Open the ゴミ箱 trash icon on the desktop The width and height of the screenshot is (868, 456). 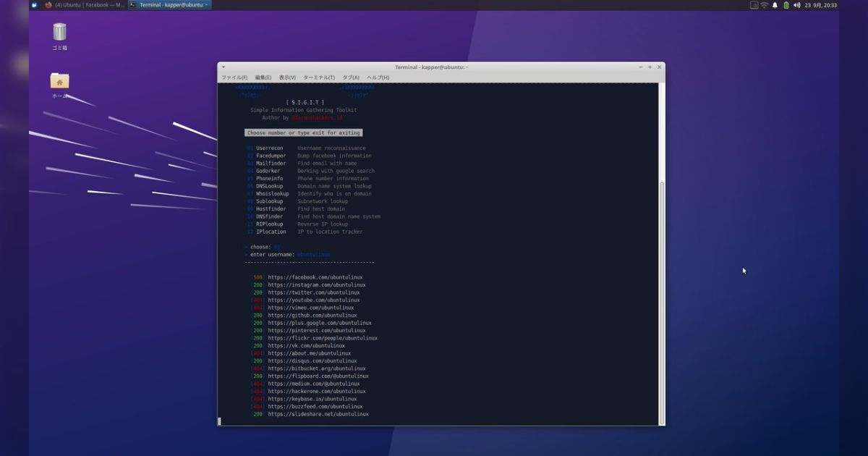click(x=59, y=33)
